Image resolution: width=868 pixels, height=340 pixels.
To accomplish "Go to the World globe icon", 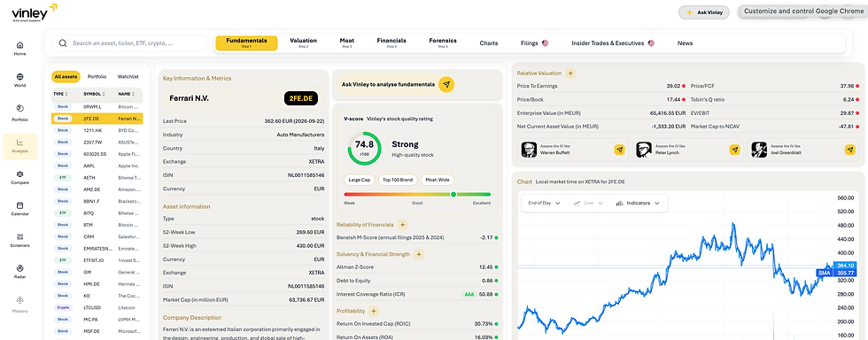I will pos(19,76).
